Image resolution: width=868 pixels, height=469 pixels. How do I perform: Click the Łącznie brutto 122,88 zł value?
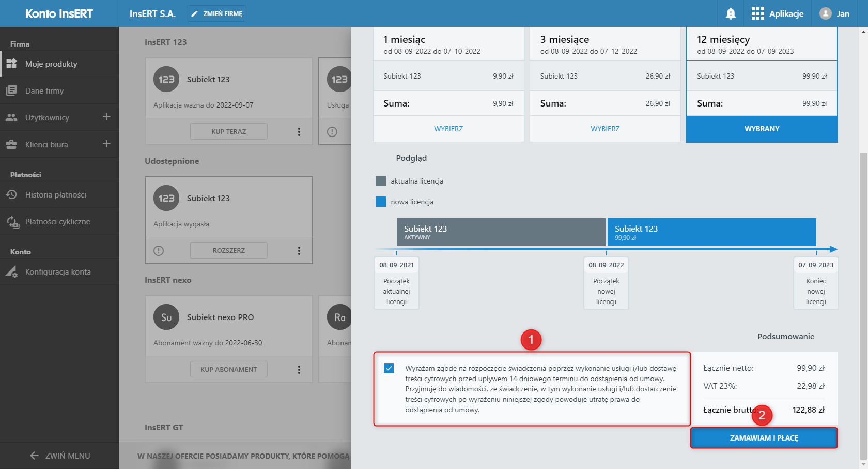tap(809, 410)
